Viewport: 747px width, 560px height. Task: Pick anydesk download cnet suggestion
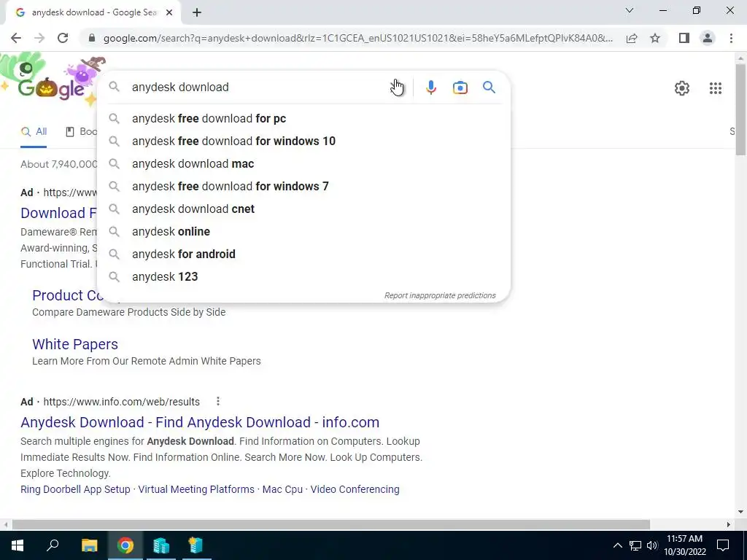tap(303, 209)
